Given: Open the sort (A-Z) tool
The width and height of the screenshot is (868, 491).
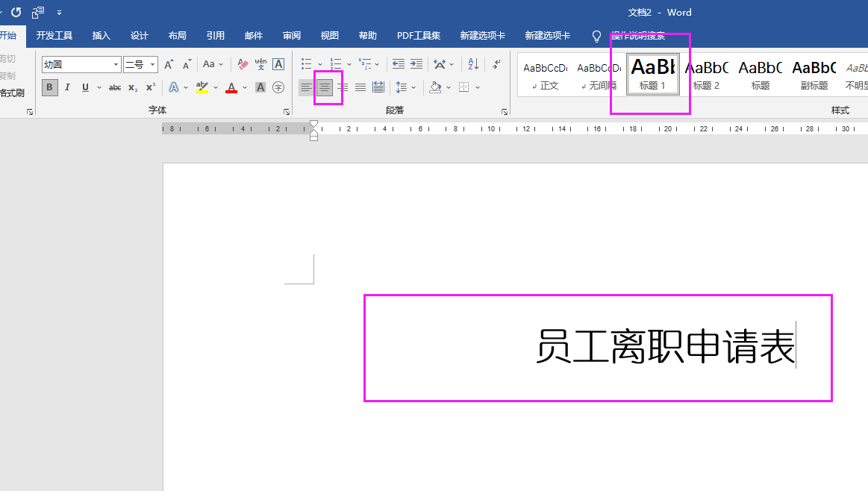Looking at the screenshot, I should tap(472, 64).
